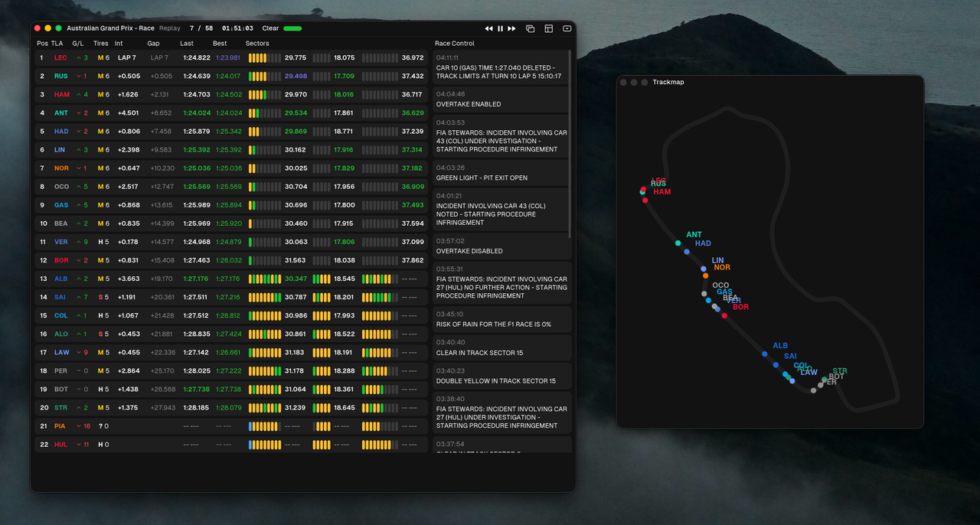Click the session clock 01:51:03
This screenshot has height=525, width=980.
click(237, 28)
